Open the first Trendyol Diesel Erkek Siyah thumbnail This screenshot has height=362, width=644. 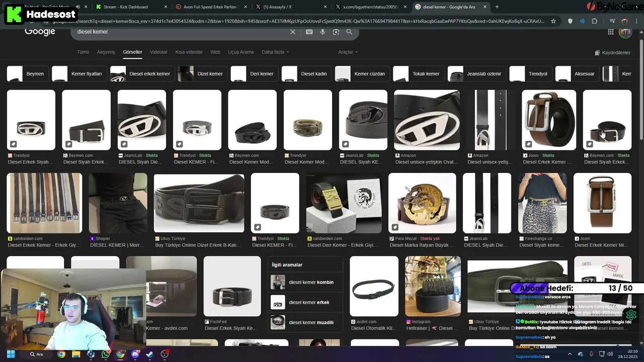[x=31, y=120]
